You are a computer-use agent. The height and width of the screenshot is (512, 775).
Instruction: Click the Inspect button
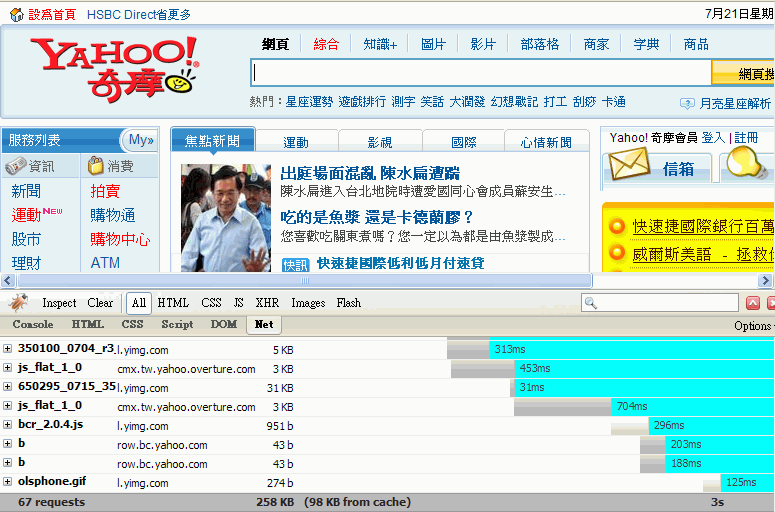coord(59,302)
